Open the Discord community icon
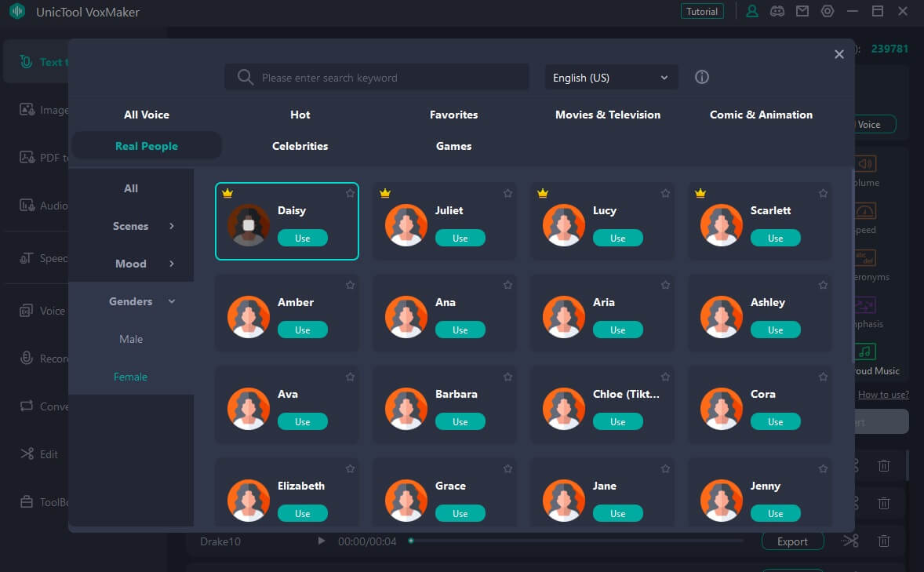The image size is (924, 572). pyautogui.click(x=777, y=11)
